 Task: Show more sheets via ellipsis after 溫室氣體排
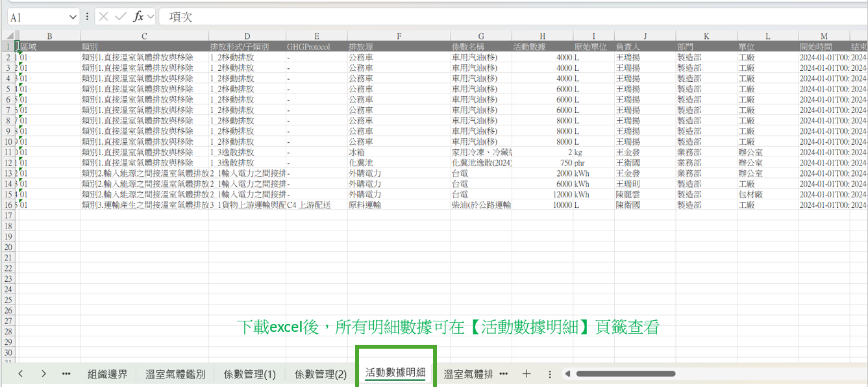(503, 374)
